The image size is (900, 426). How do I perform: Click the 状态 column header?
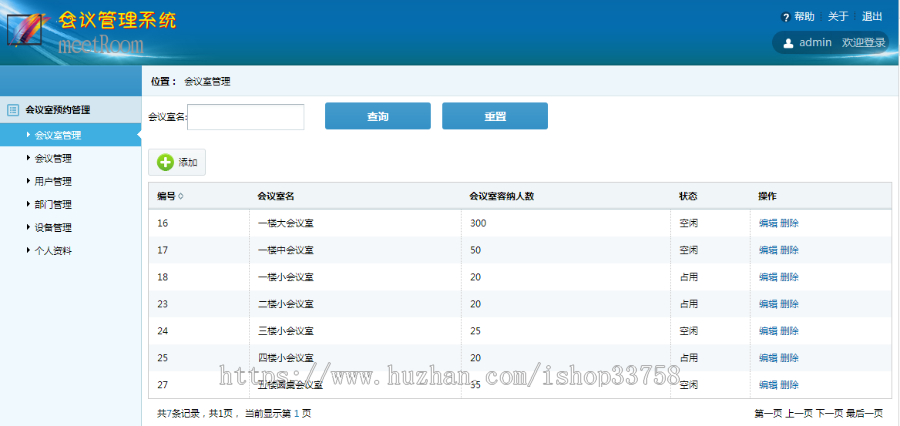pyautogui.click(x=688, y=196)
